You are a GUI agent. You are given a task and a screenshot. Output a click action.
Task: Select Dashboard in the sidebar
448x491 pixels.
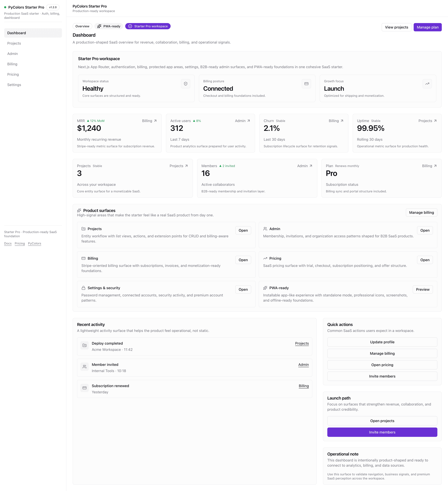(33, 33)
